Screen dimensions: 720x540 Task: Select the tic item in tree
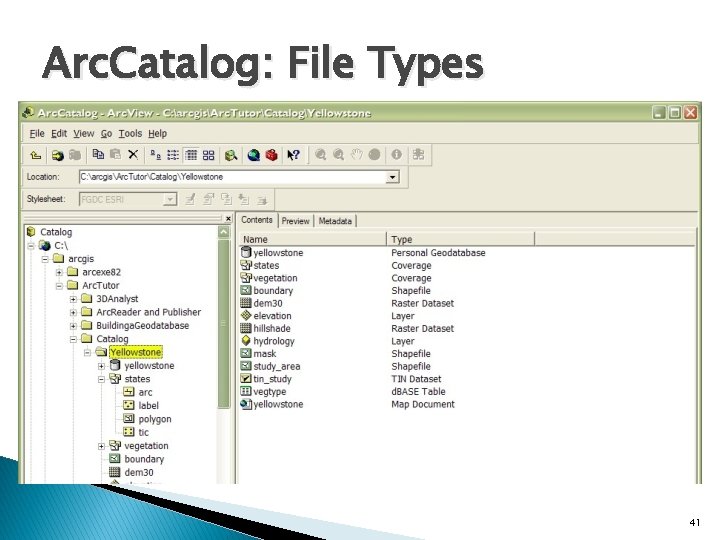(x=143, y=433)
